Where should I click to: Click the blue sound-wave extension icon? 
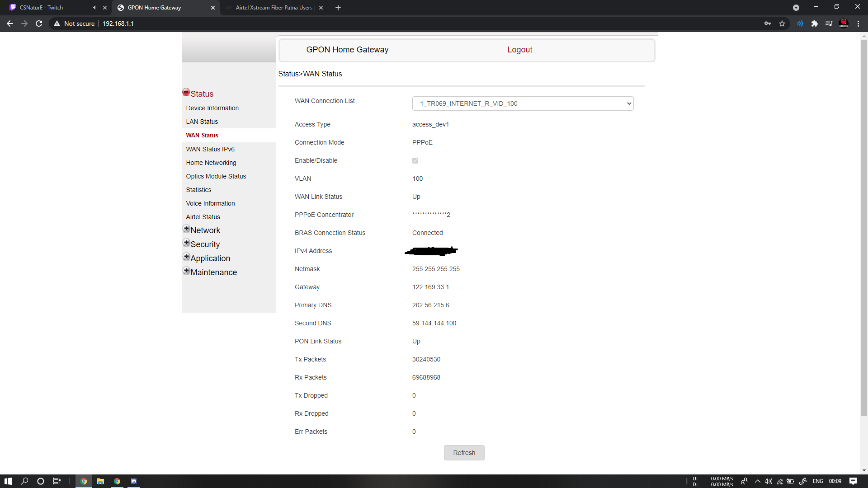tap(800, 23)
